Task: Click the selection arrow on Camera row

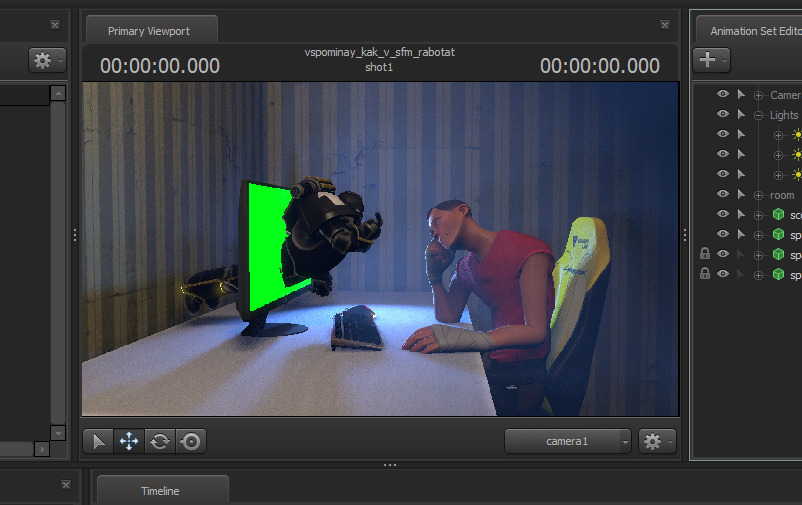Action: (x=741, y=94)
